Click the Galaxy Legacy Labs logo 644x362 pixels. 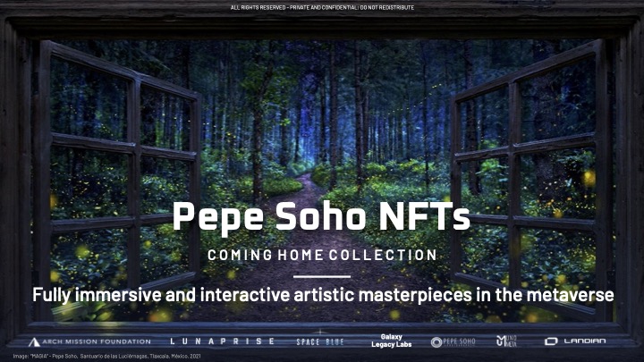(x=392, y=341)
